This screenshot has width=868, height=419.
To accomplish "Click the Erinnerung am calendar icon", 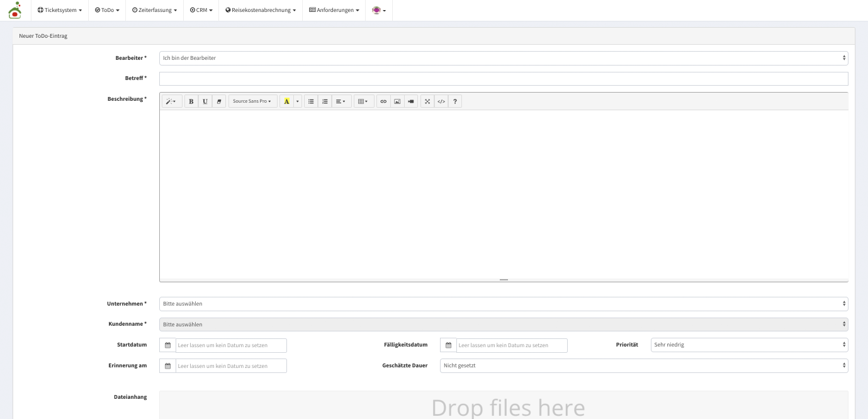I will pyautogui.click(x=167, y=365).
